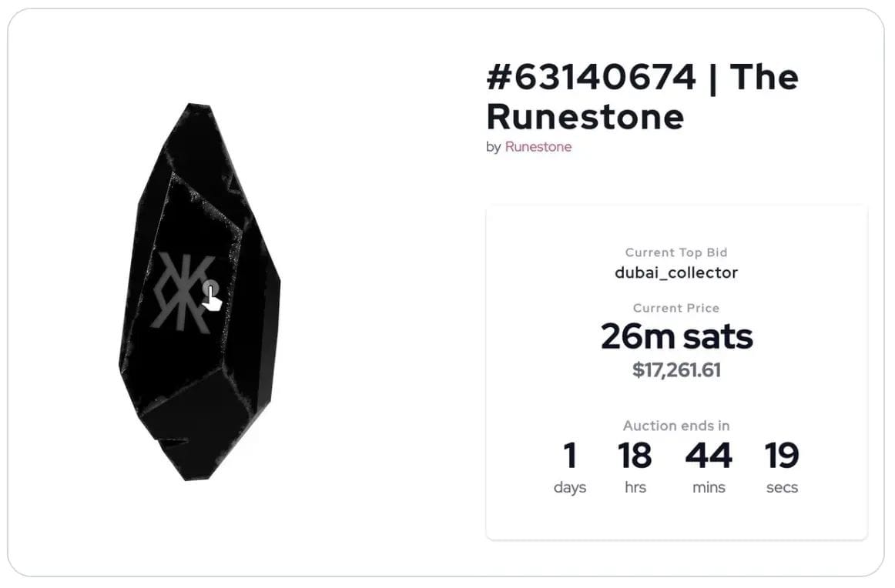The image size is (895, 588).
Task: Select the hand tap cursor icon
Action: [x=212, y=296]
